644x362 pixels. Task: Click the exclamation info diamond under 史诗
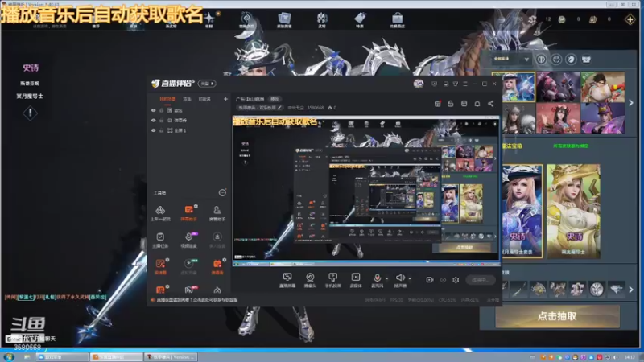[x=30, y=113]
